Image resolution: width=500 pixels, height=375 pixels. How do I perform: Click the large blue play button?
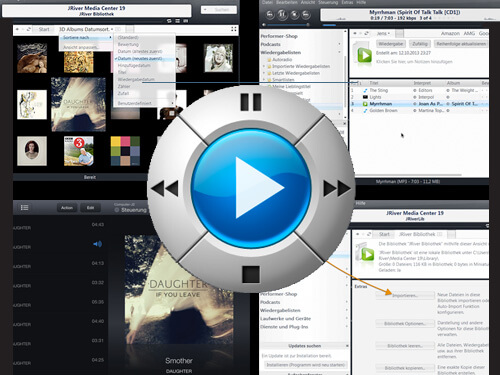pyautogui.click(x=251, y=189)
